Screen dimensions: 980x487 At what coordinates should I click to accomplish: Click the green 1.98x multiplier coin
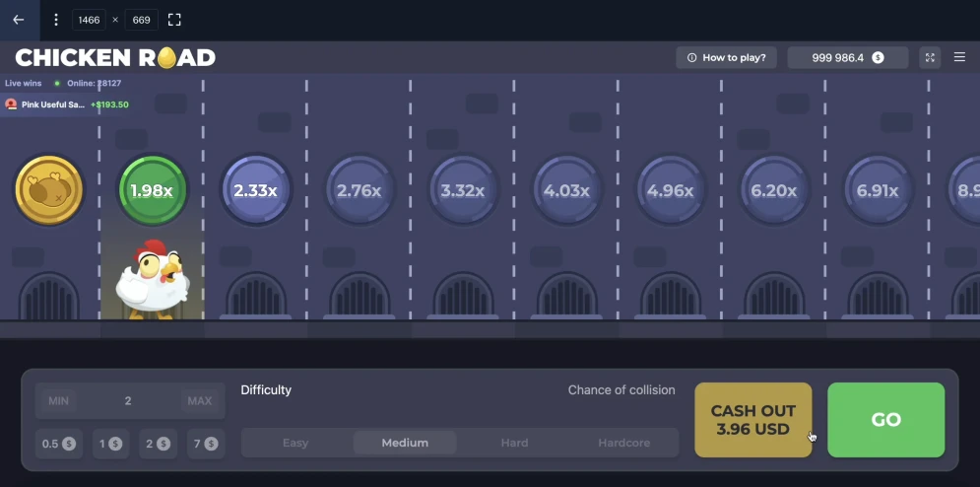click(152, 190)
